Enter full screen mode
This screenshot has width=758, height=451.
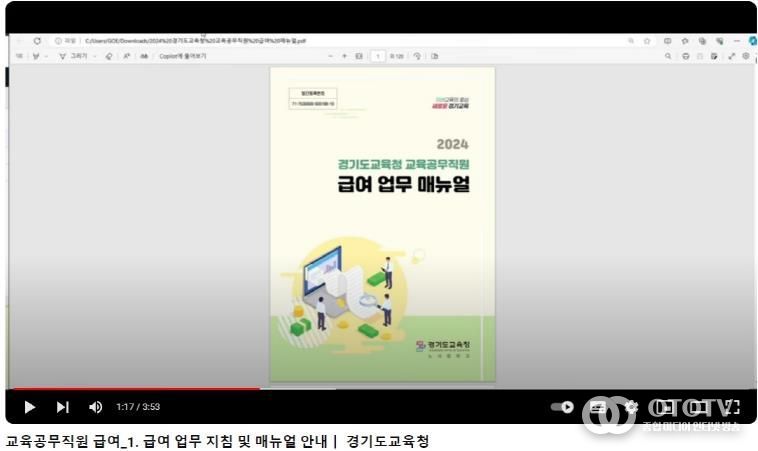[x=732, y=407]
